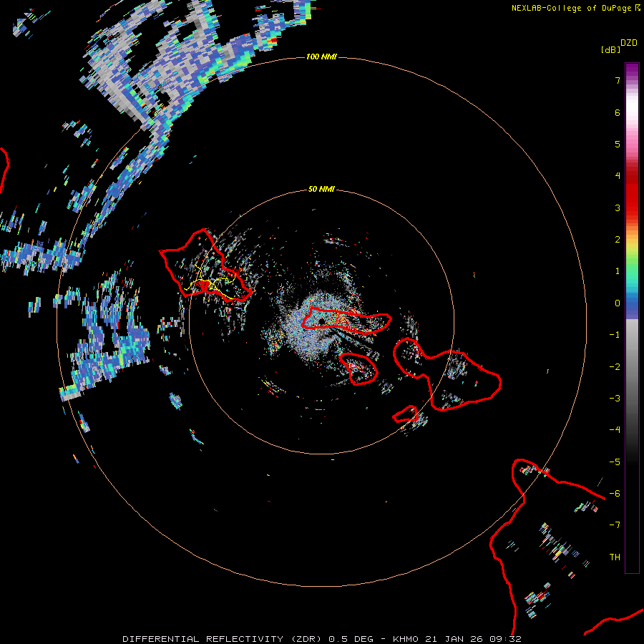Click the -2 value on the color scale

tap(615, 367)
